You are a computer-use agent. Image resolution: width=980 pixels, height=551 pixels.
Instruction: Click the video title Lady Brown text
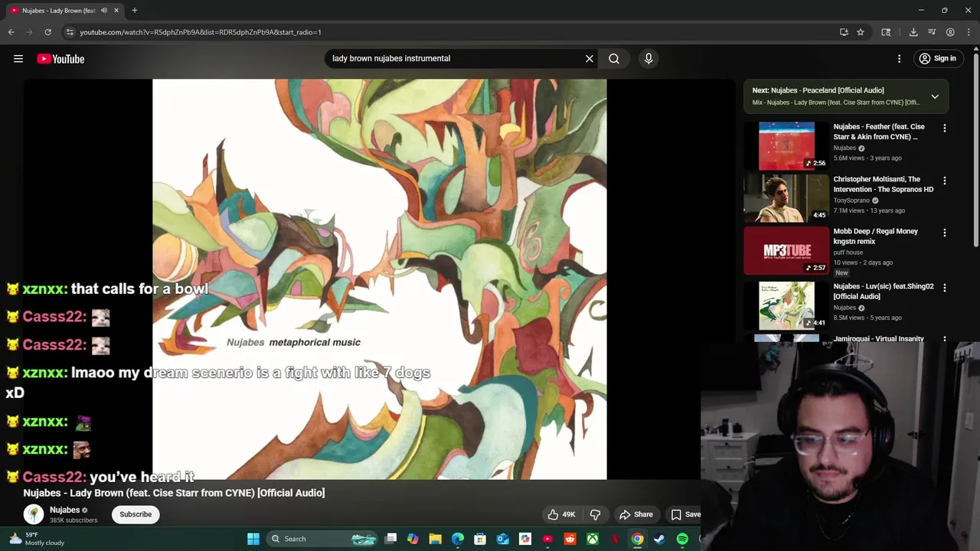coord(174,493)
